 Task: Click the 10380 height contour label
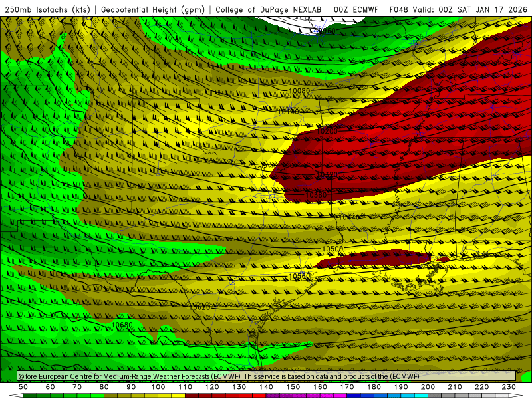(x=316, y=195)
